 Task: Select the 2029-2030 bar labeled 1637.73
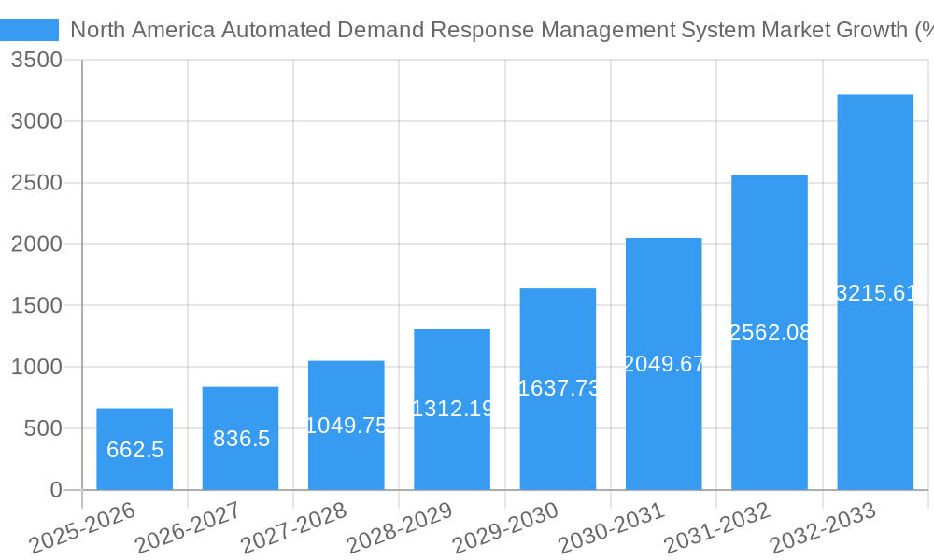pos(559,389)
